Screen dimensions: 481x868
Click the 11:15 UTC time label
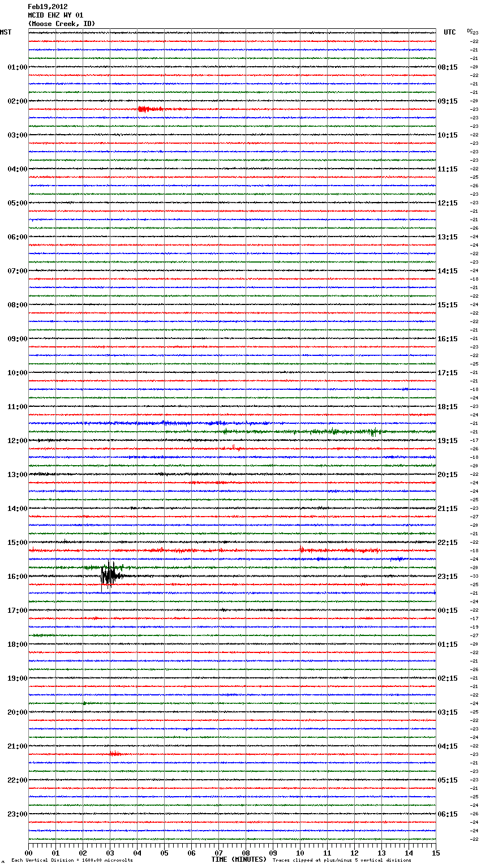tap(448, 169)
